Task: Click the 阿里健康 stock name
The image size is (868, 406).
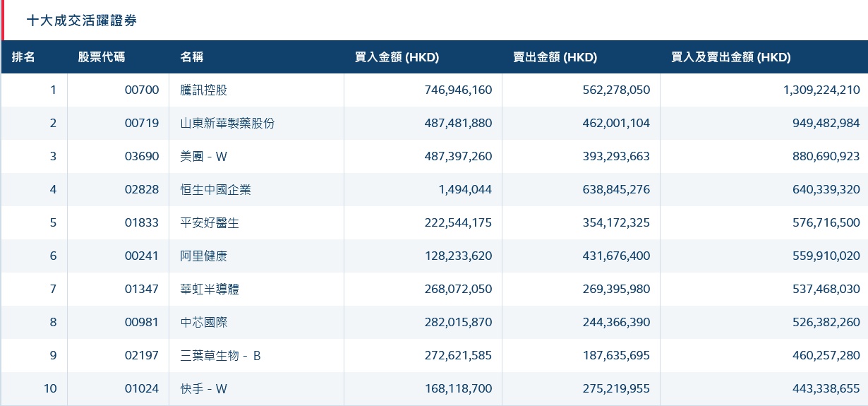Action: point(204,256)
